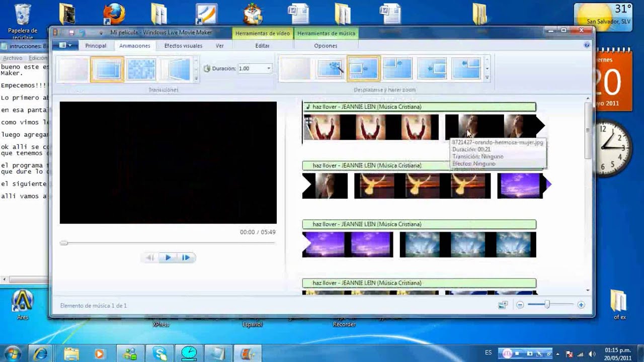Expand the full pan and zoom gallery
This screenshot has width=644, height=362.
click(x=487, y=78)
